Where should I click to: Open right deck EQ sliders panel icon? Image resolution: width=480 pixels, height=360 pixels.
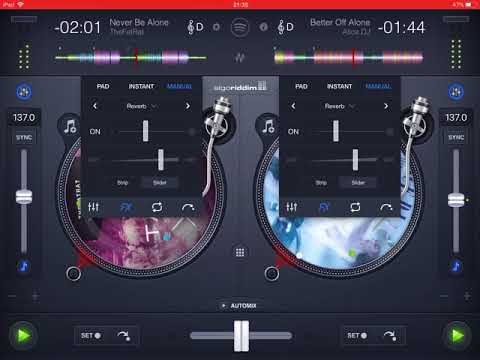coord(292,207)
